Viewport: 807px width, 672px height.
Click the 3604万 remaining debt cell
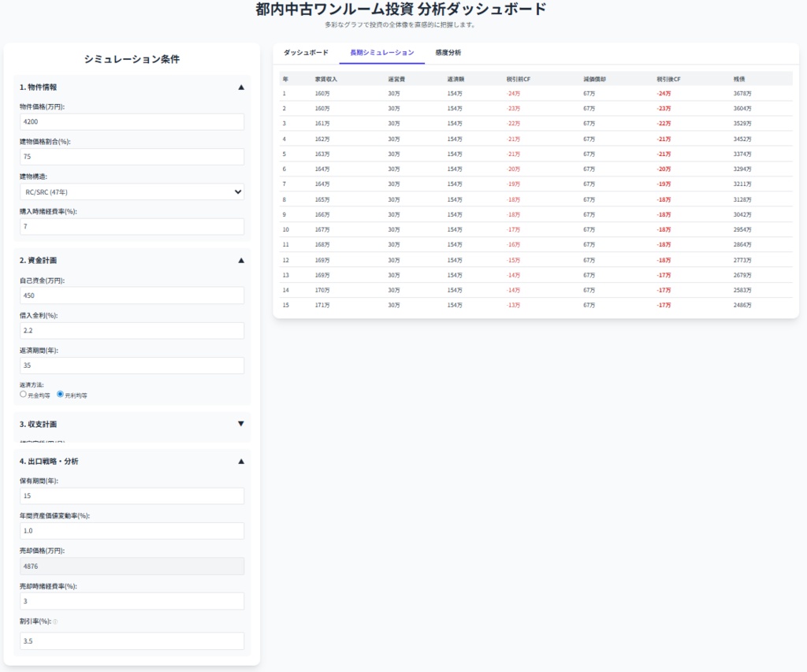click(742, 109)
